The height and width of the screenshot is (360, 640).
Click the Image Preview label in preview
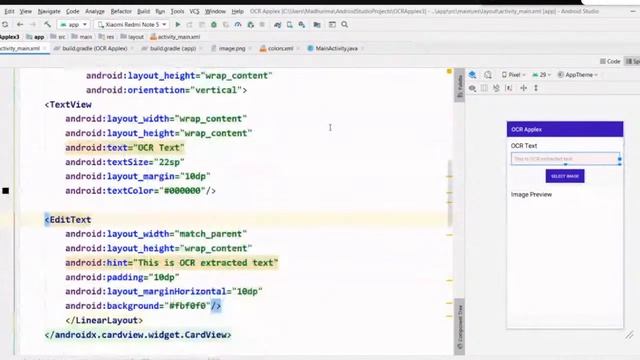(531, 195)
